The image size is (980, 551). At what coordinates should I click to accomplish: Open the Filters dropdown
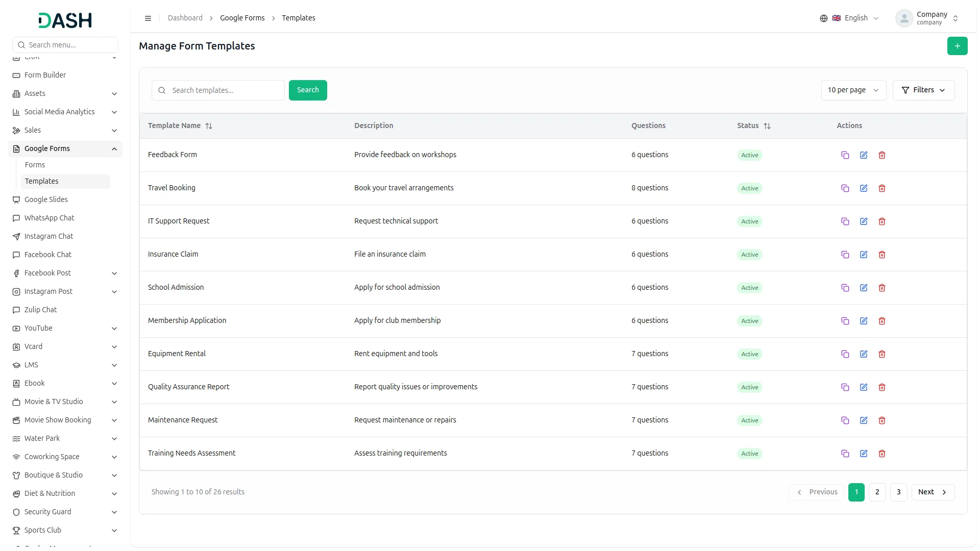point(923,90)
